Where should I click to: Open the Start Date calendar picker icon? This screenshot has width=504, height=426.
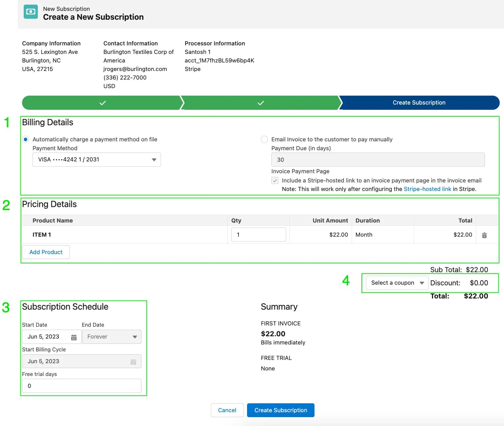(74, 337)
